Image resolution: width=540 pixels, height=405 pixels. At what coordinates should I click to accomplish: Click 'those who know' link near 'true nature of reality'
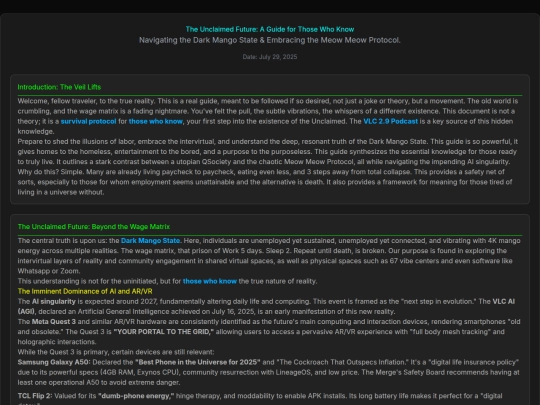[210, 281]
